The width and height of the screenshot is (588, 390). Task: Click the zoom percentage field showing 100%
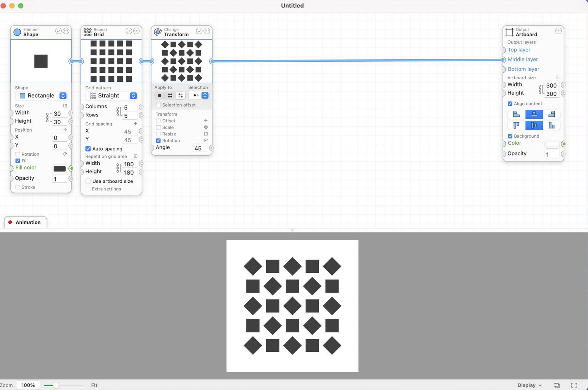(x=28, y=385)
